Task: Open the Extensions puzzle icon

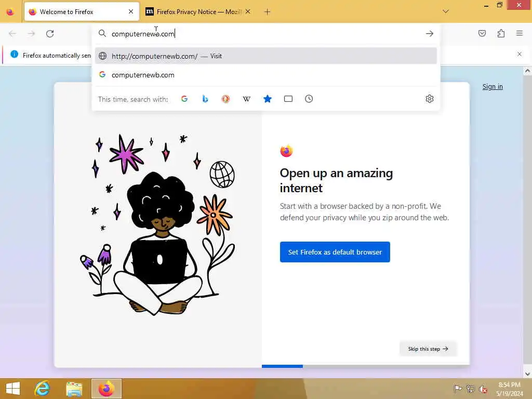Action: 501,33
